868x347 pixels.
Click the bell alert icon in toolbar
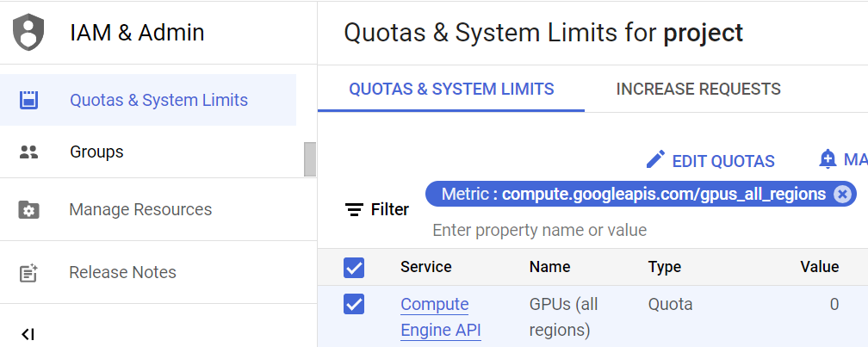tap(828, 159)
